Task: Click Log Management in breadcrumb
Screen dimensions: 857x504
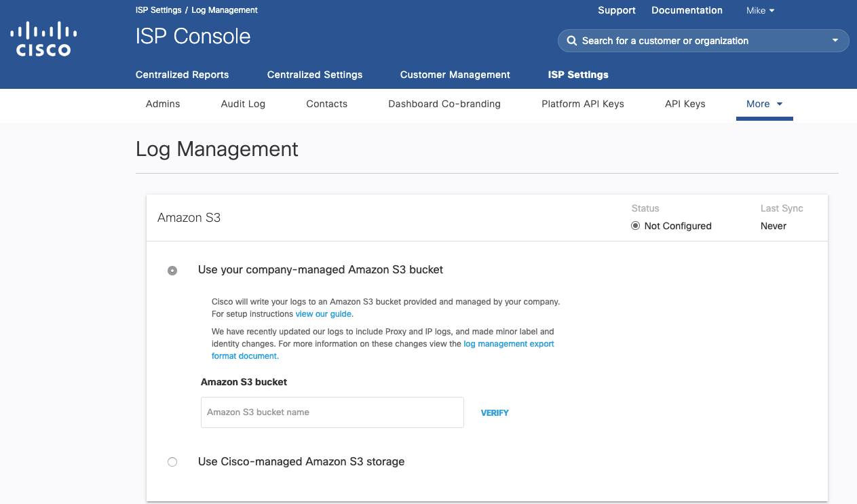Action: click(225, 10)
